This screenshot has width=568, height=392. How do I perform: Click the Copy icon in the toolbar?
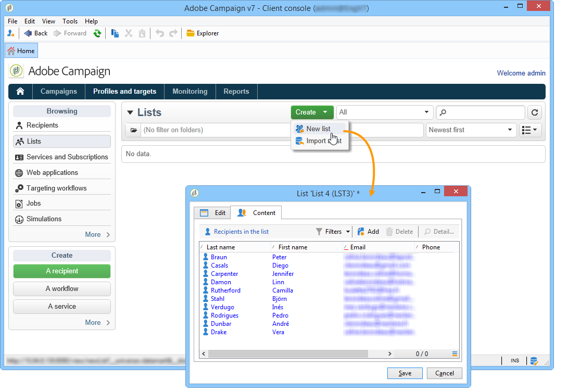(x=115, y=33)
